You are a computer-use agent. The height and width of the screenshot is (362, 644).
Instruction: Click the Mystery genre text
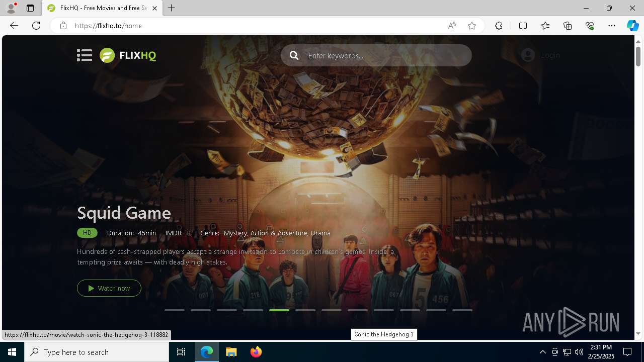tap(235, 233)
